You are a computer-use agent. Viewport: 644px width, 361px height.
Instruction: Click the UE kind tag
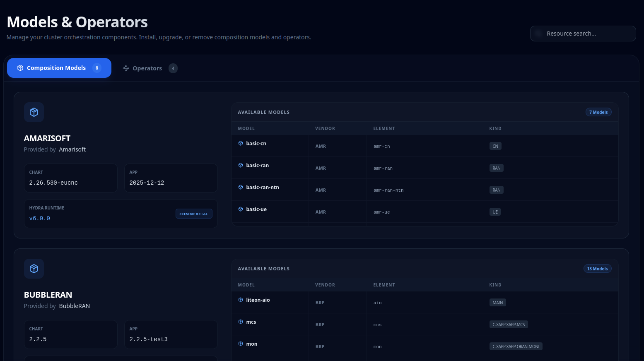[x=495, y=212]
